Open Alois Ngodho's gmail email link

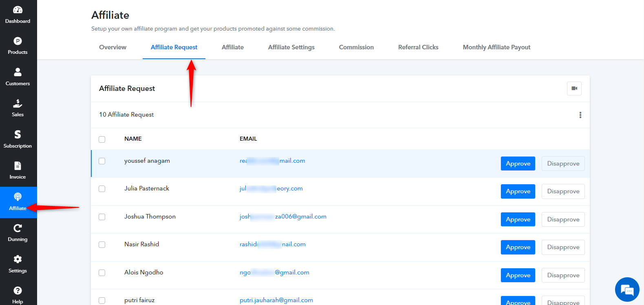click(x=274, y=272)
